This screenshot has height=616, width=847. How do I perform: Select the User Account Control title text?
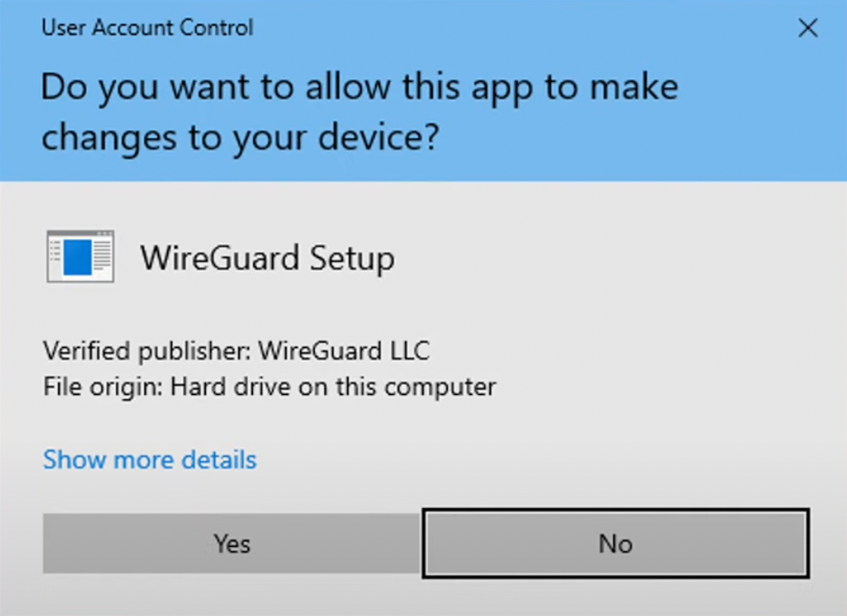[x=148, y=28]
